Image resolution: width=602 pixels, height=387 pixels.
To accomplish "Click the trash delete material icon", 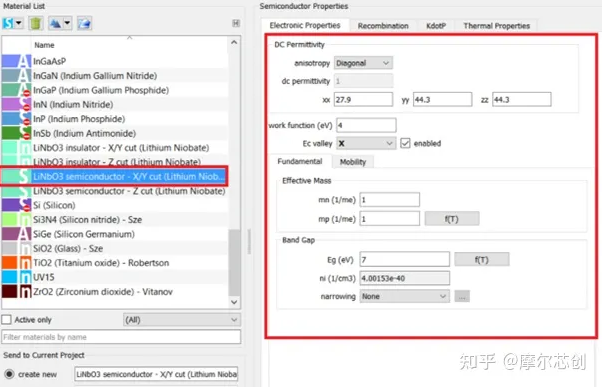I will (35, 23).
